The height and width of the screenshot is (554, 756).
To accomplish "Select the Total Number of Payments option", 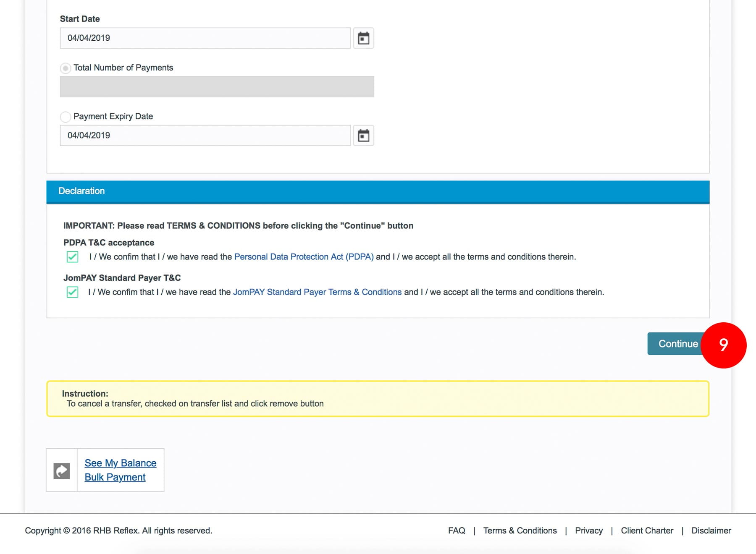I will click(66, 68).
